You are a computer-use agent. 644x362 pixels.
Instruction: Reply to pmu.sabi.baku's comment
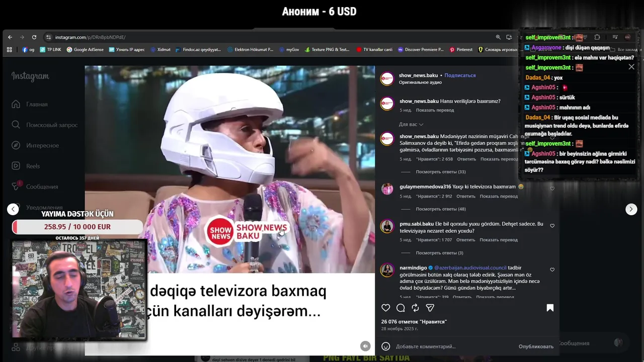coord(465,240)
